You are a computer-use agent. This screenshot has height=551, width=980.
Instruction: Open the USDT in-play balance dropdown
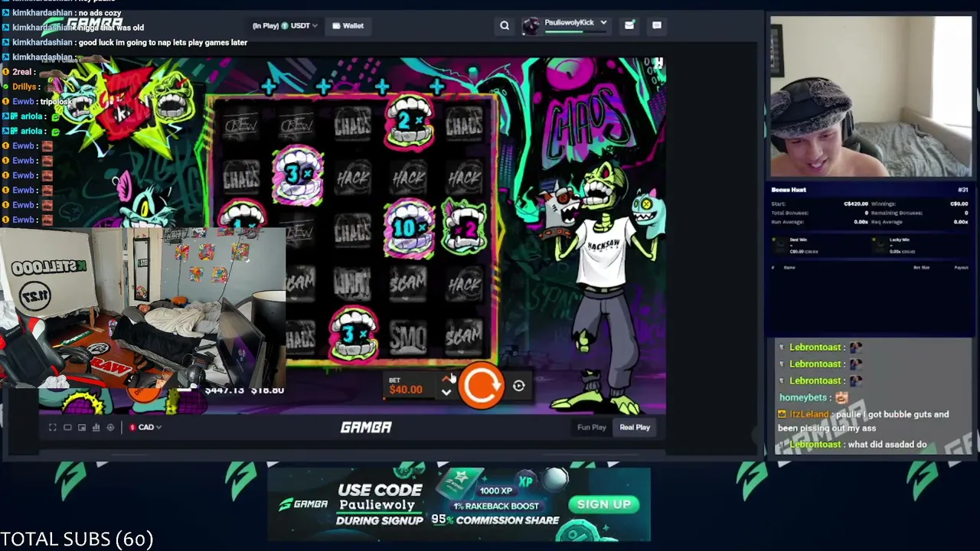pyautogui.click(x=285, y=26)
